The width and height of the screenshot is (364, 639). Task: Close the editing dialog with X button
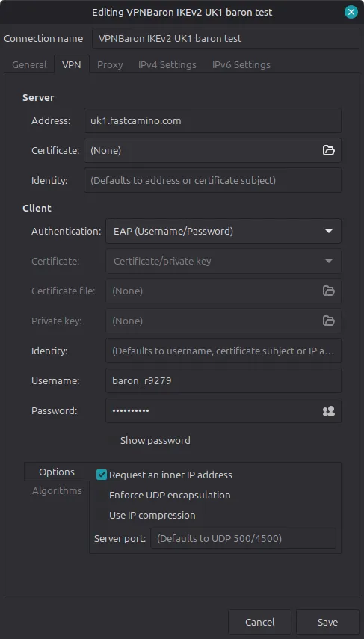[351, 12]
